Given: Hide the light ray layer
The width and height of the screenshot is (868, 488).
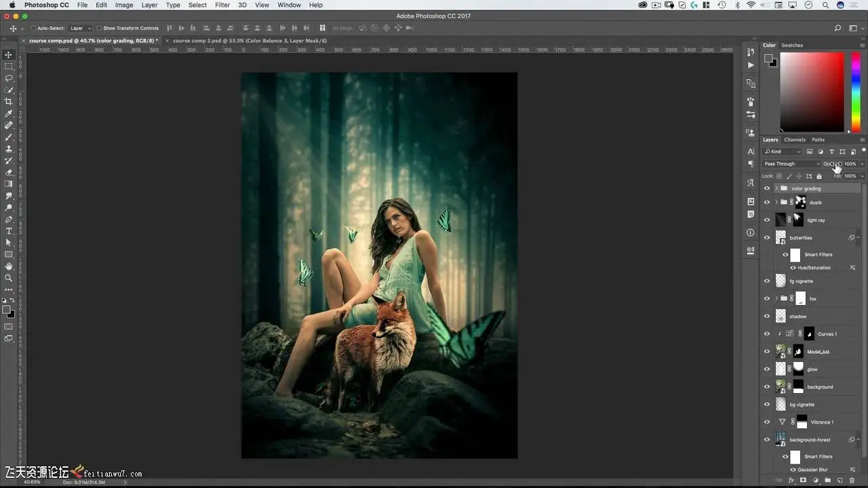Looking at the screenshot, I should click(x=767, y=220).
